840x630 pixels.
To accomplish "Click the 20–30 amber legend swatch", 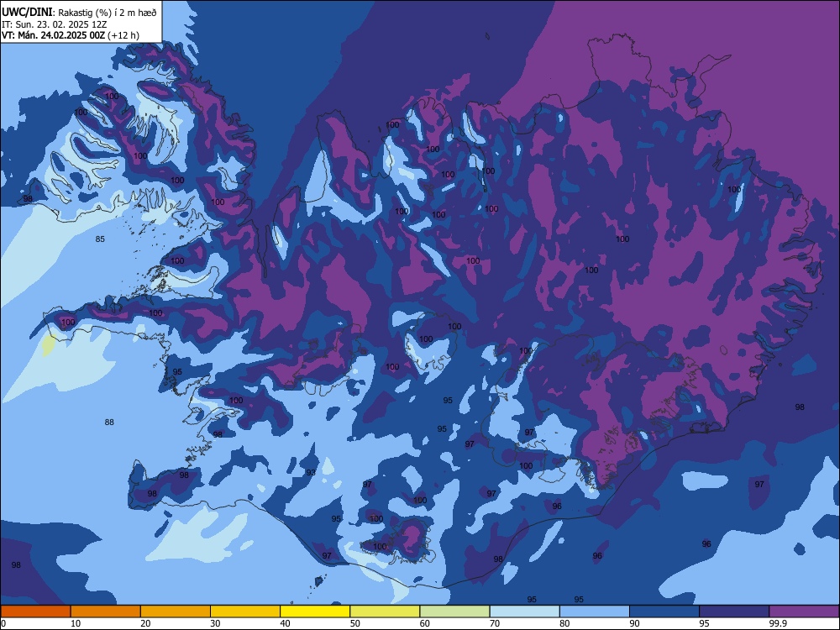I will click(176, 612).
